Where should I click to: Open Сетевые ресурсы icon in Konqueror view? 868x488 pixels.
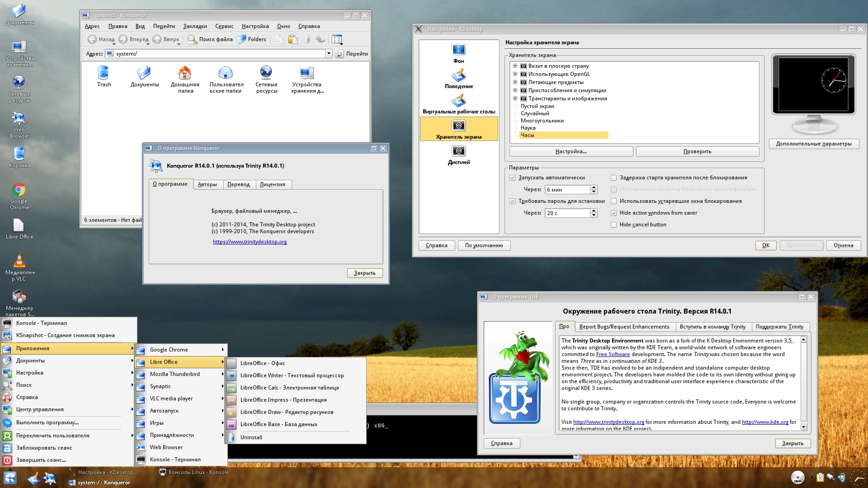[x=266, y=79]
